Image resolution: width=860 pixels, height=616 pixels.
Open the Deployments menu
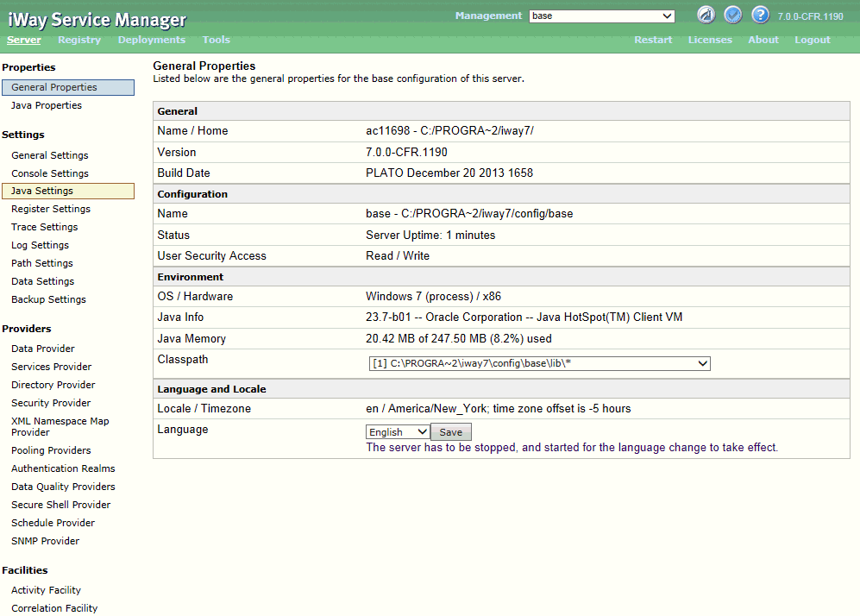click(x=151, y=40)
